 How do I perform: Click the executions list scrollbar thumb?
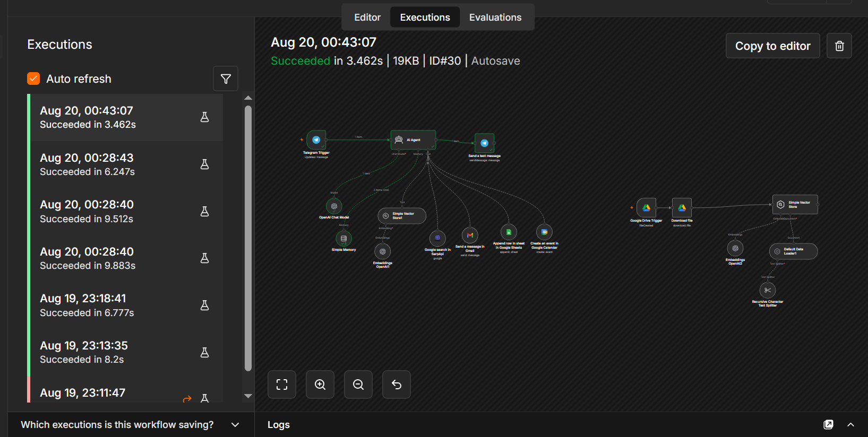click(248, 238)
